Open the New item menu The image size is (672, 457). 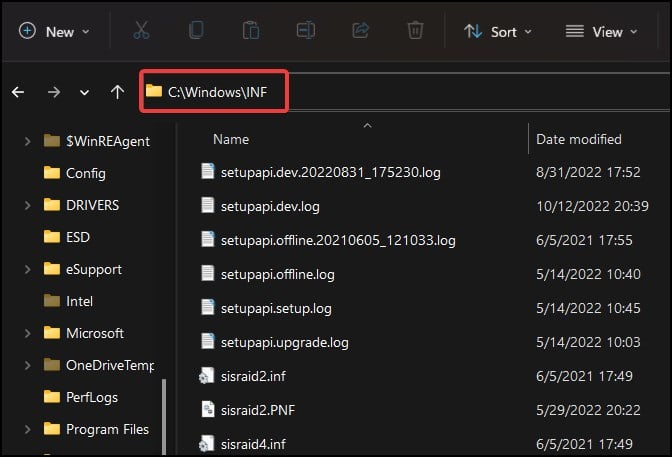tap(54, 32)
